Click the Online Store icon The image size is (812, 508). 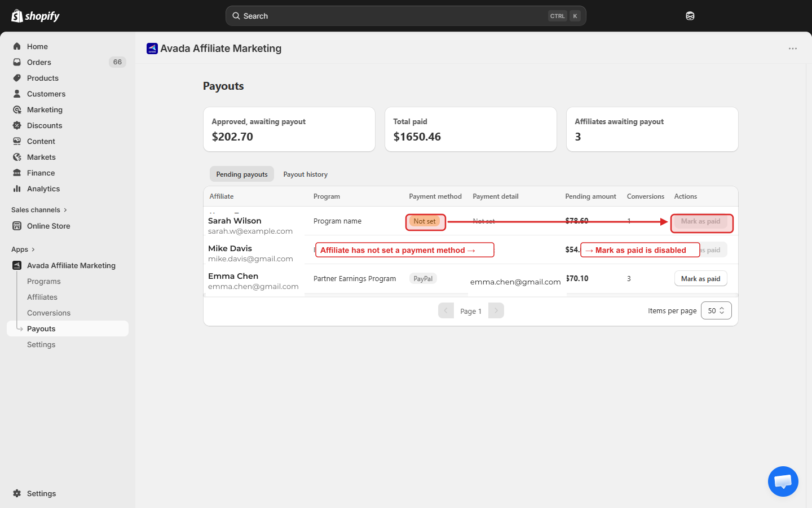point(17,226)
